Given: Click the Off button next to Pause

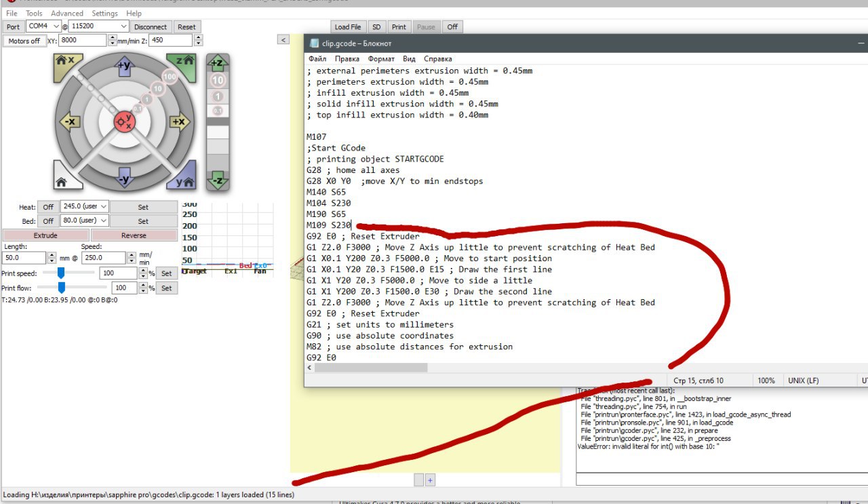Looking at the screenshot, I should coord(452,27).
